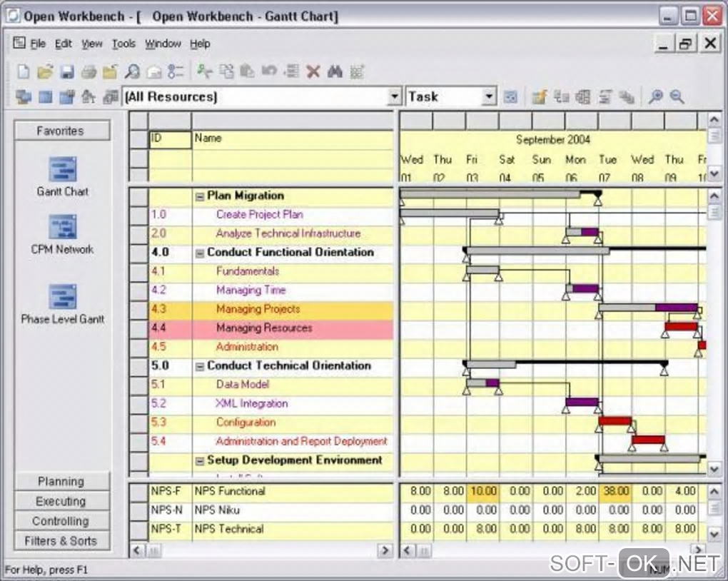Image resolution: width=728 pixels, height=581 pixels.
Task: Click the icon right of Task dropdown
Action: pos(510,96)
